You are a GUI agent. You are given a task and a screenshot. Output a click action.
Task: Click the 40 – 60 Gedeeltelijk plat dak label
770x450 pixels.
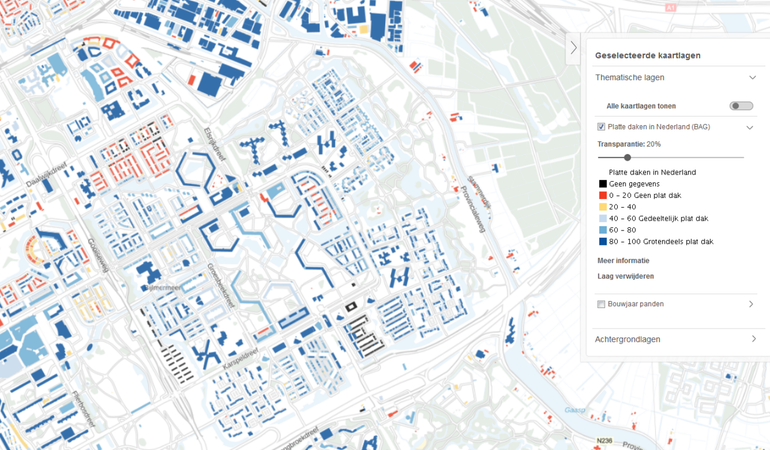pos(658,218)
